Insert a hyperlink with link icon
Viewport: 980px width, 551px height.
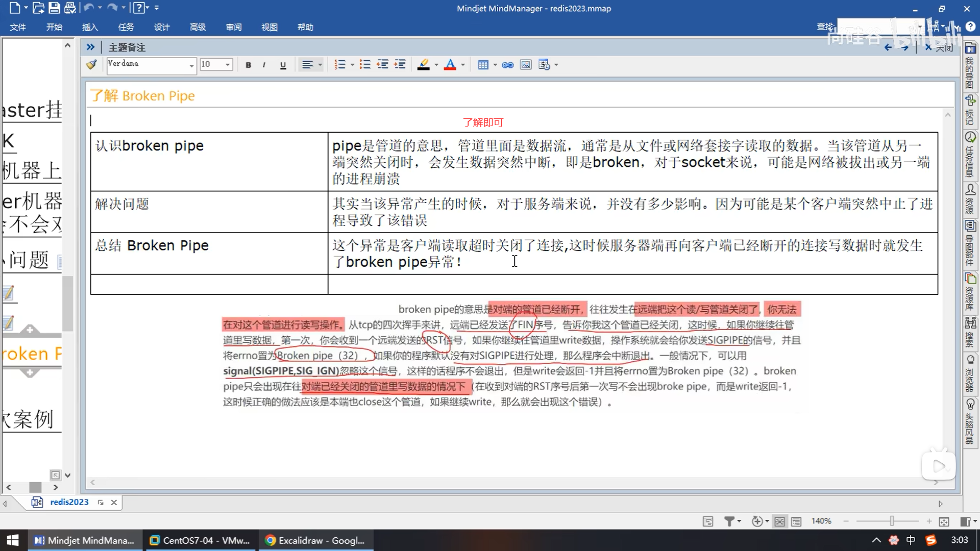[507, 65]
